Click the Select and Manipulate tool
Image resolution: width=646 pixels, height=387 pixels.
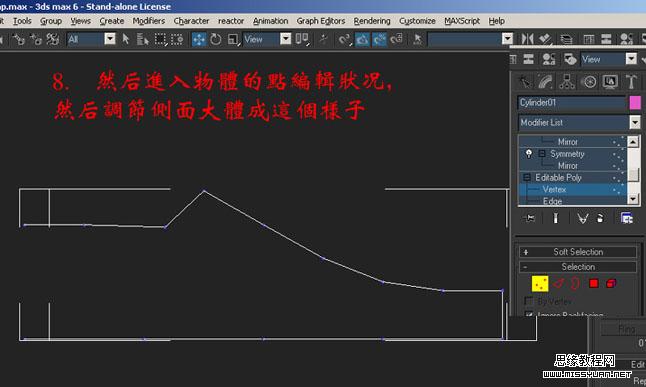(323, 39)
